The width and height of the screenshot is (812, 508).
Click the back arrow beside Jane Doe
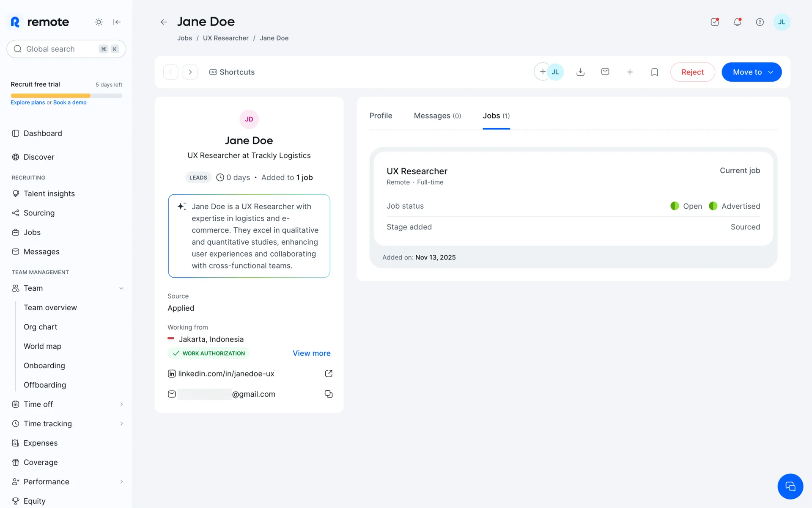click(164, 22)
